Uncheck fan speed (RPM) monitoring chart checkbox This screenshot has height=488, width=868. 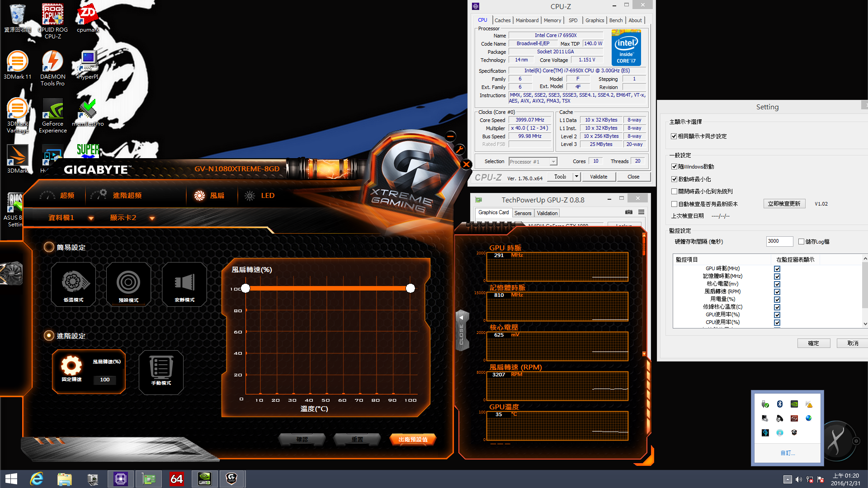(777, 291)
